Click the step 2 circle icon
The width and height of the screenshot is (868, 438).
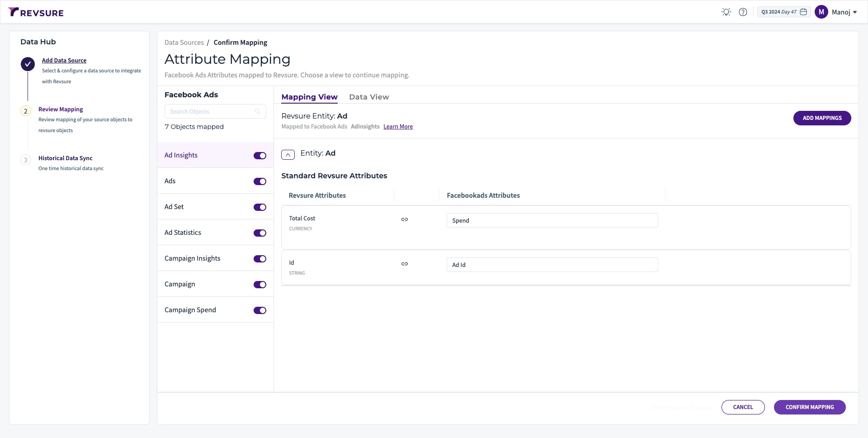pos(26,111)
